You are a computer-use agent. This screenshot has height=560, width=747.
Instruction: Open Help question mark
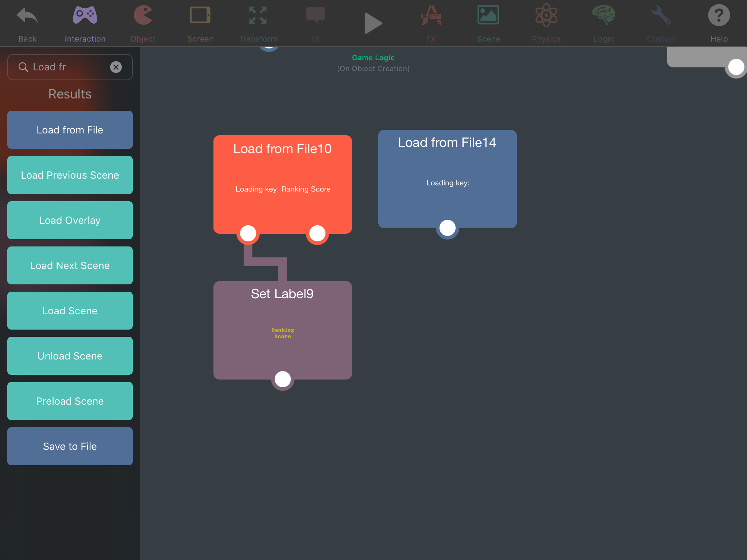[719, 16]
